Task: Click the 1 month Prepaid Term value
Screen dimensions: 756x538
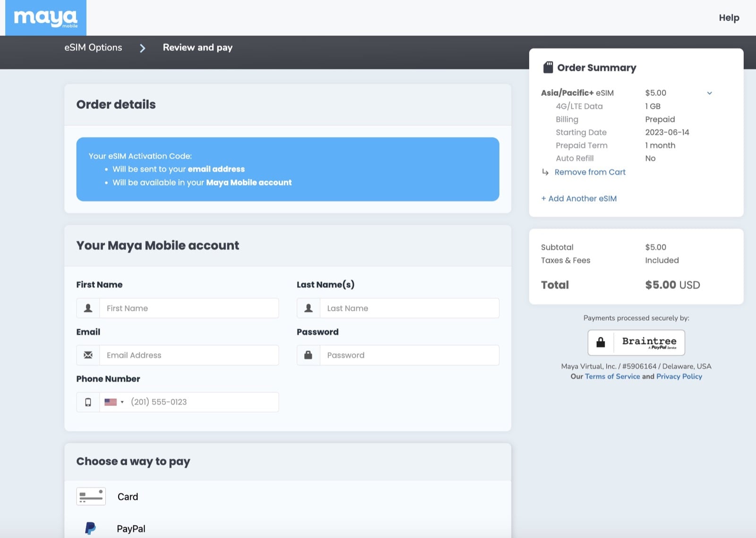Action: tap(660, 145)
